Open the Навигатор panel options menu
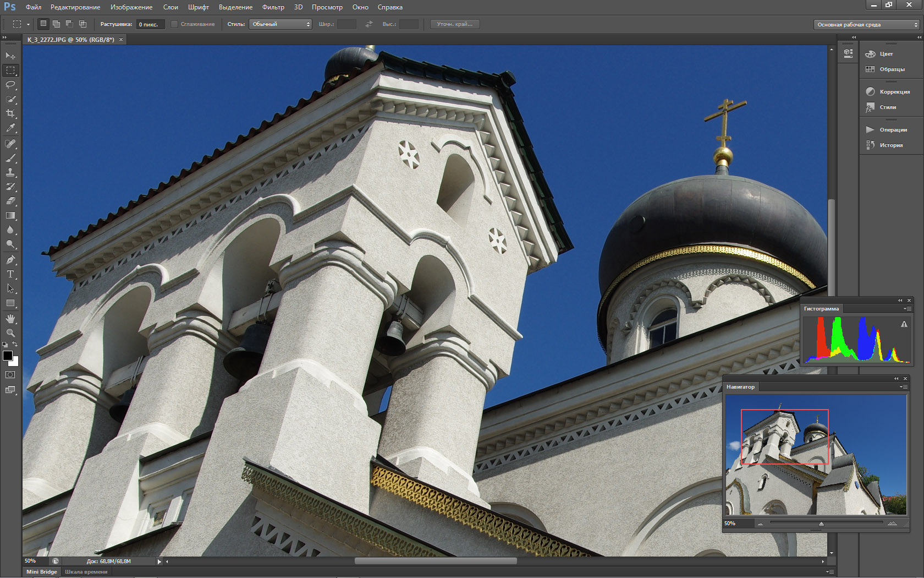The width and height of the screenshot is (924, 578). click(903, 387)
